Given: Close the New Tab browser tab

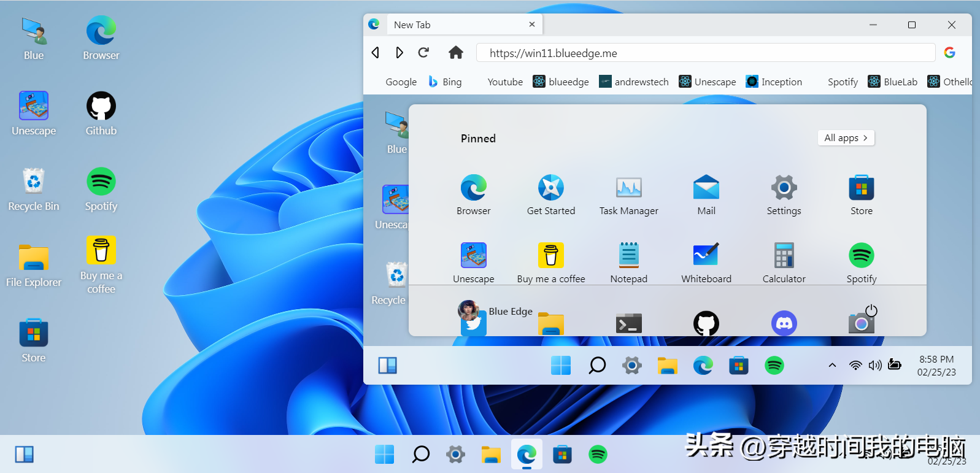Looking at the screenshot, I should (x=532, y=25).
